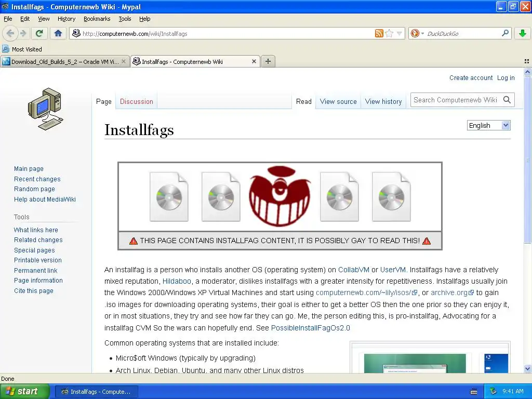Open computernewb.com/~lily/isos/ external link
The width and height of the screenshot is (532, 399).
click(x=366, y=293)
